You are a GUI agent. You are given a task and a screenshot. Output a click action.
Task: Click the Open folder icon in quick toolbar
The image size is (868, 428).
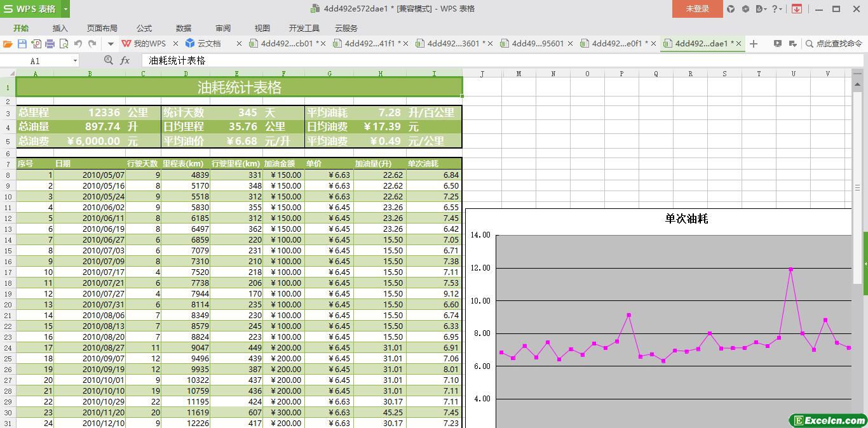coord(8,44)
